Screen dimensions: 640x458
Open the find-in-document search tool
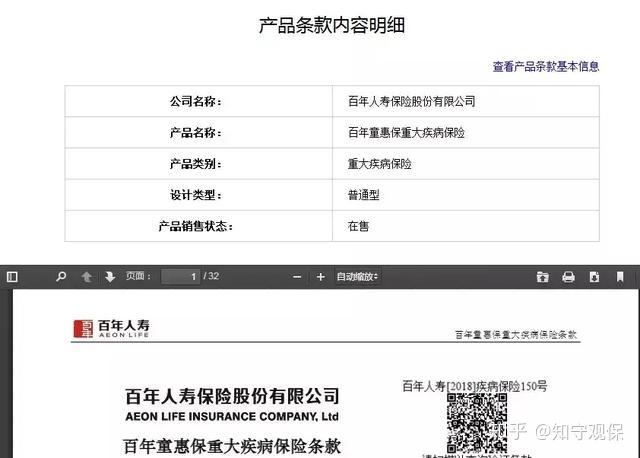pos(61,277)
